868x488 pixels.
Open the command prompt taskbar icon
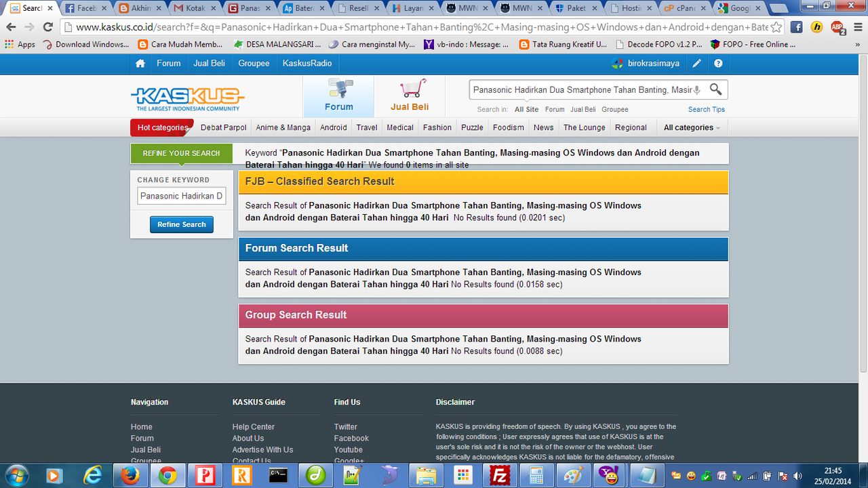[x=278, y=476]
